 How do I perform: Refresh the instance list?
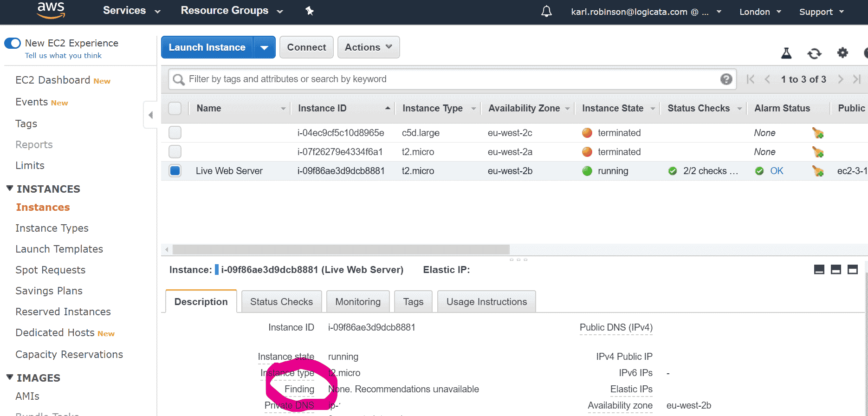point(814,53)
